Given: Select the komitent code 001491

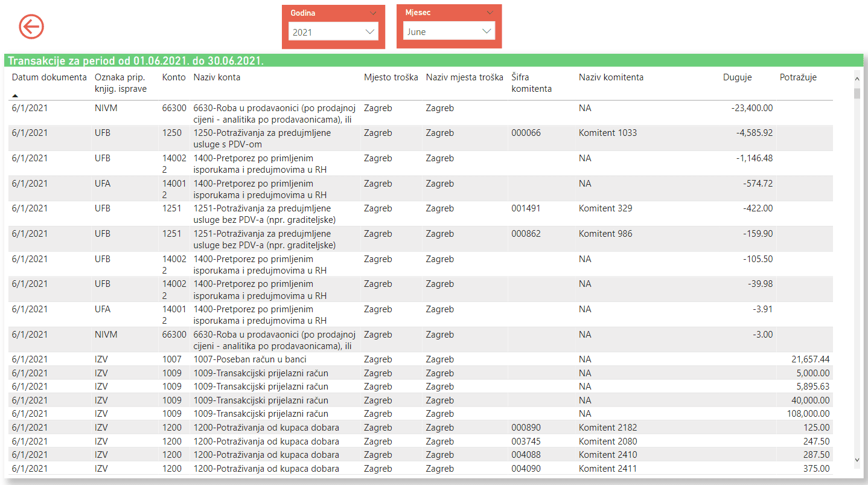Looking at the screenshot, I should pos(526,208).
